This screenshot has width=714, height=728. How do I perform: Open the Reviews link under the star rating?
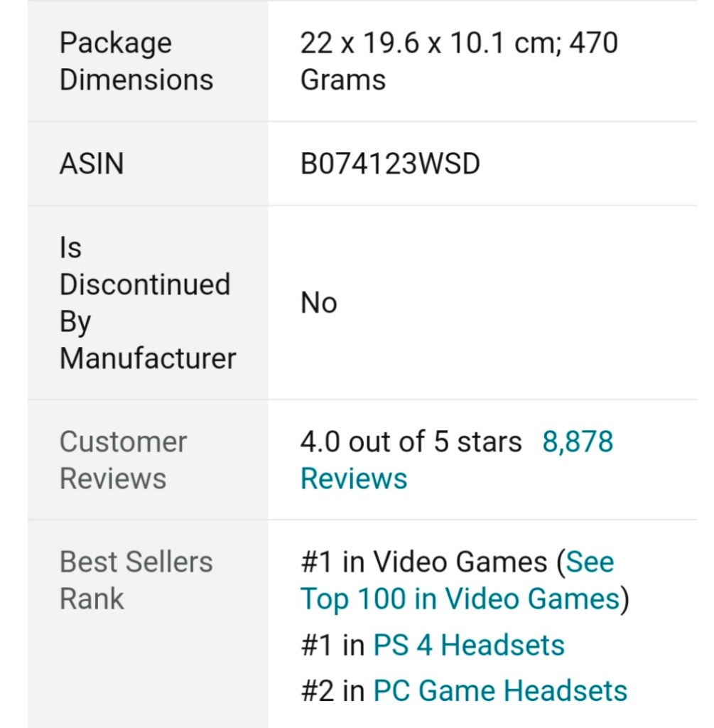pyautogui.click(x=354, y=478)
